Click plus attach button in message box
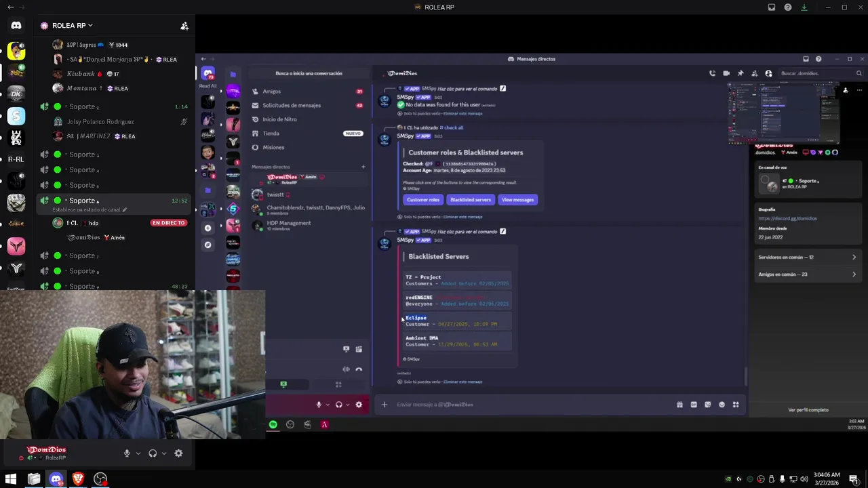The height and width of the screenshot is (488, 868). (x=384, y=405)
